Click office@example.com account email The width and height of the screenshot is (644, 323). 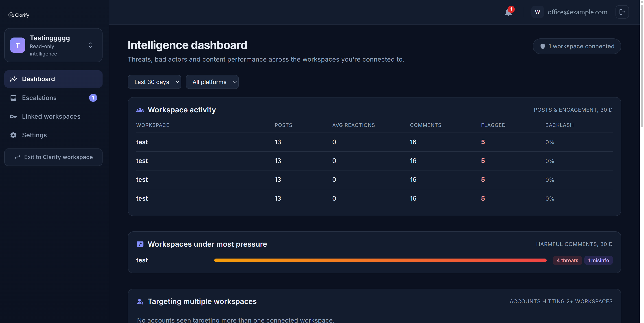coord(577,12)
